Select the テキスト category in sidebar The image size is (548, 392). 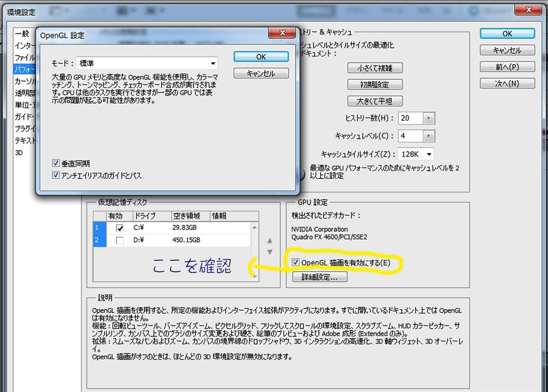click(x=25, y=141)
